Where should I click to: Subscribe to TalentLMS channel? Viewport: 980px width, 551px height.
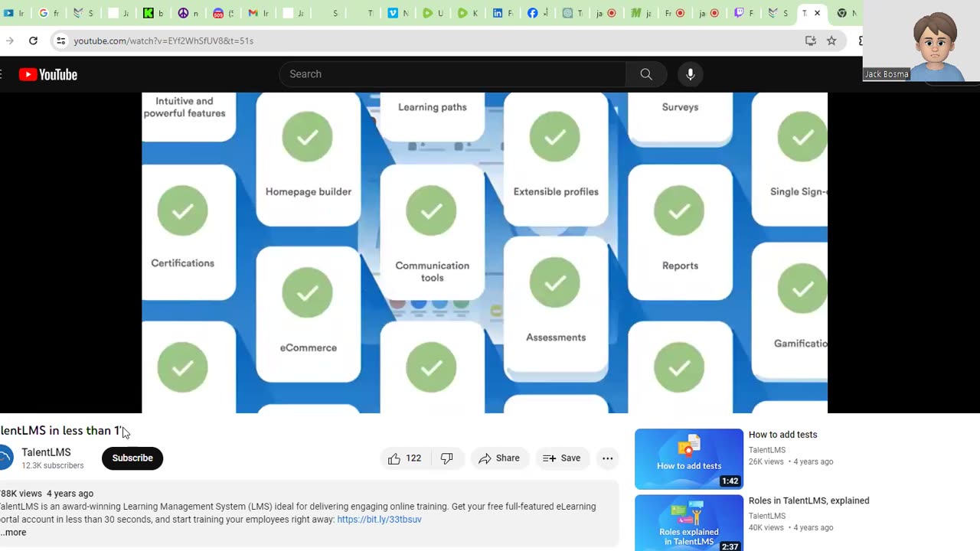tap(132, 458)
